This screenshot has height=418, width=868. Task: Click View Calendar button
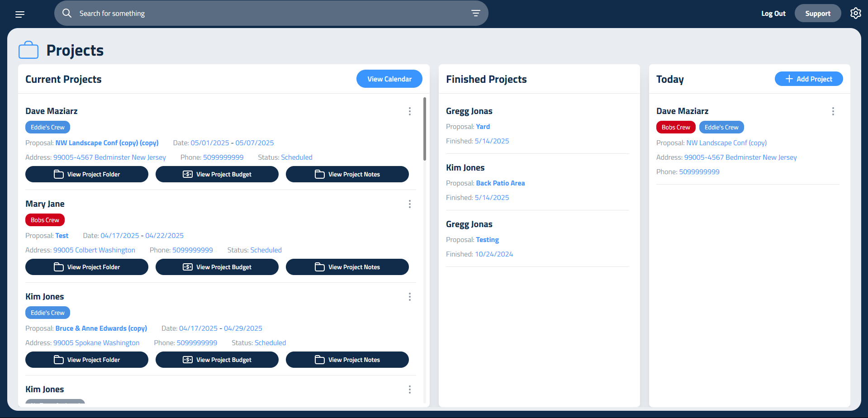(x=389, y=79)
